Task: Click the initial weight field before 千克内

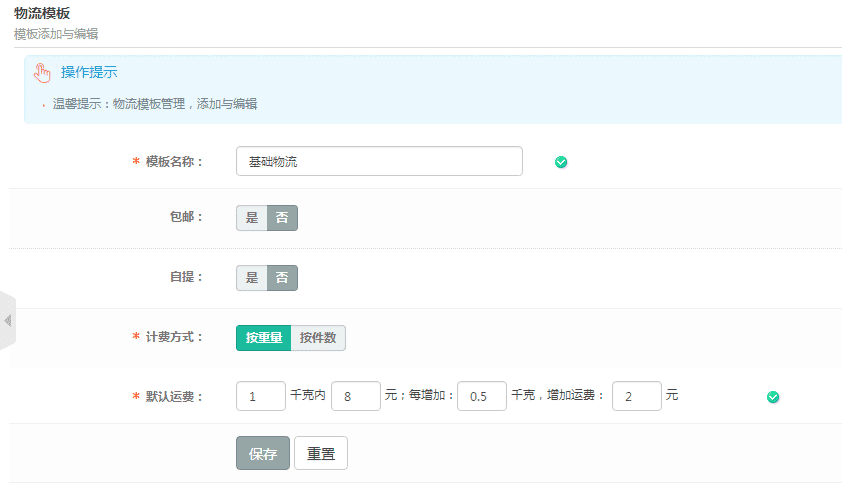Action: pyautogui.click(x=261, y=397)
